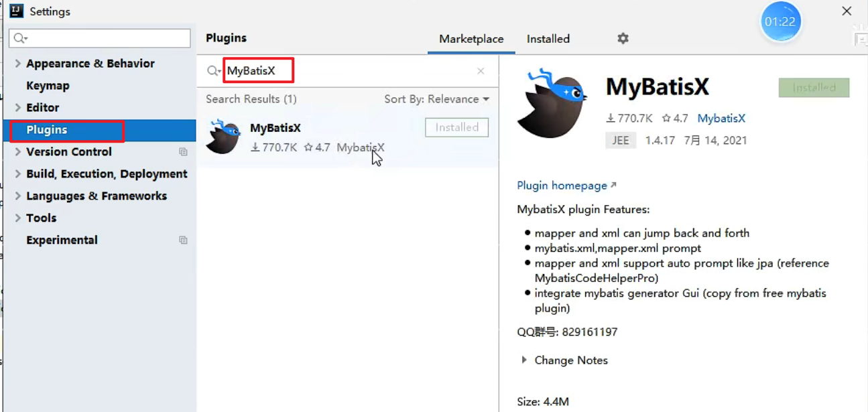The height and width of the screenshot is (412, 868).
Task: Click the JEE tag label
Action: [x=621, y=140]
